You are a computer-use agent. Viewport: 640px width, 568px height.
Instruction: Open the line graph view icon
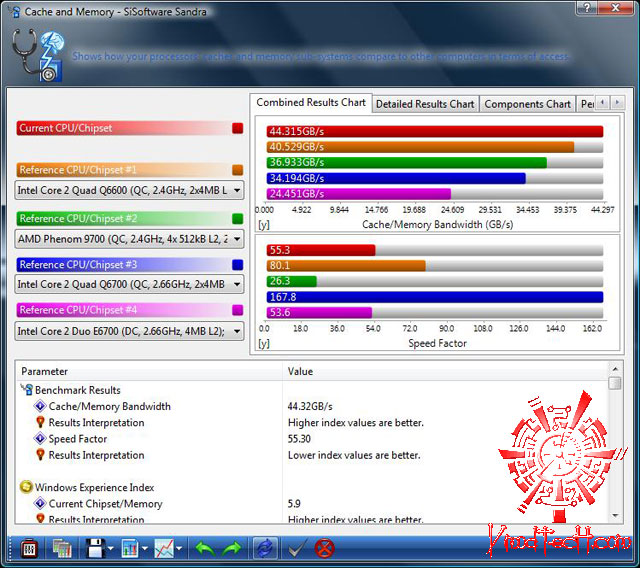pos(164,549)
